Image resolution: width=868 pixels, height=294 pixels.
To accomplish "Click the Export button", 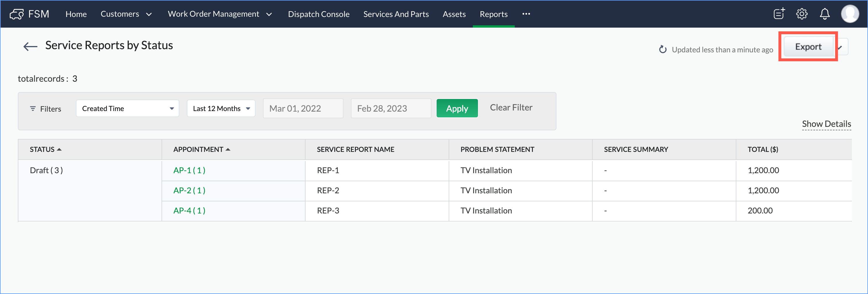I will tap(808, 47).
